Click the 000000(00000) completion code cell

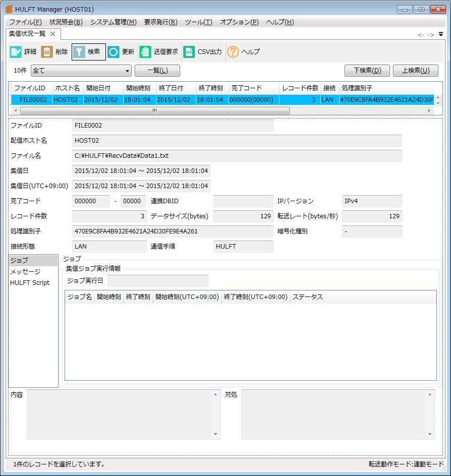254,100
